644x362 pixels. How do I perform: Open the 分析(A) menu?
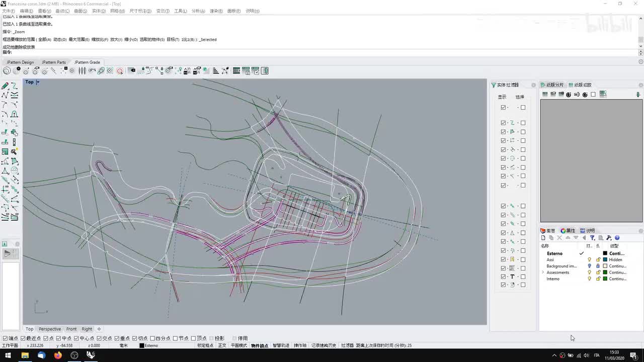(198, 11)
